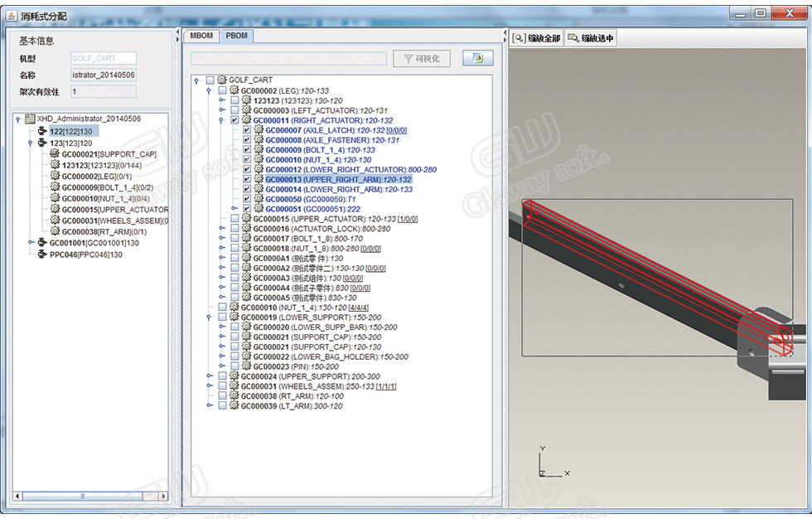Click the 可视化 filter button
Viewport: 812px width, 519px height.
[x=422, y=59]
